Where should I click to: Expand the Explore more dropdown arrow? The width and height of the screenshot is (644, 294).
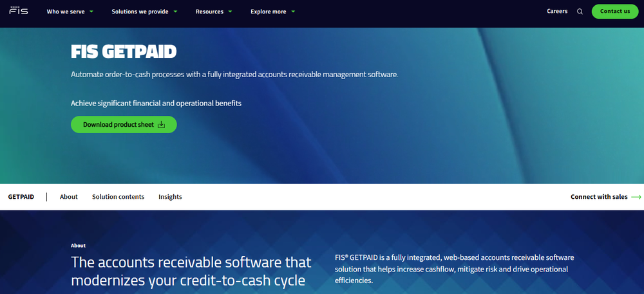click(x=293, y=12)
